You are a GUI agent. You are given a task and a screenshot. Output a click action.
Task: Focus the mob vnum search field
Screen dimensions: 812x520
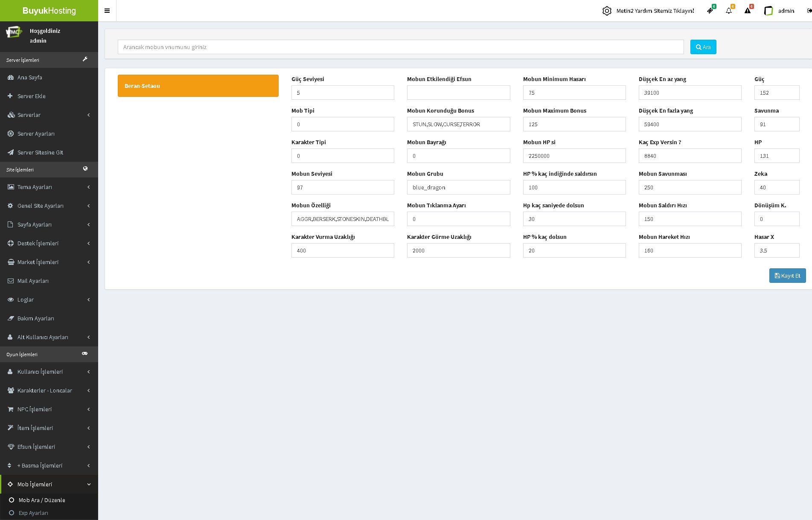400,47
